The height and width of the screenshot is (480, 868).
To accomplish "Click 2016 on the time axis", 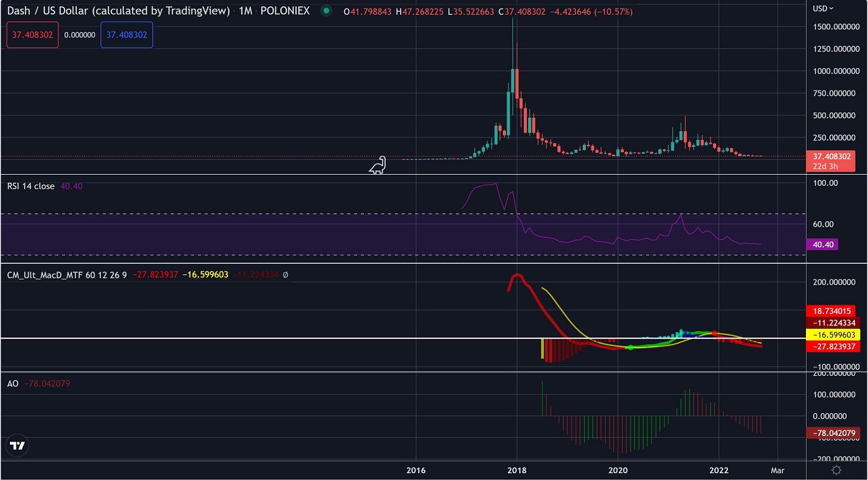I will pyautogui.click(x=416, y=471).
